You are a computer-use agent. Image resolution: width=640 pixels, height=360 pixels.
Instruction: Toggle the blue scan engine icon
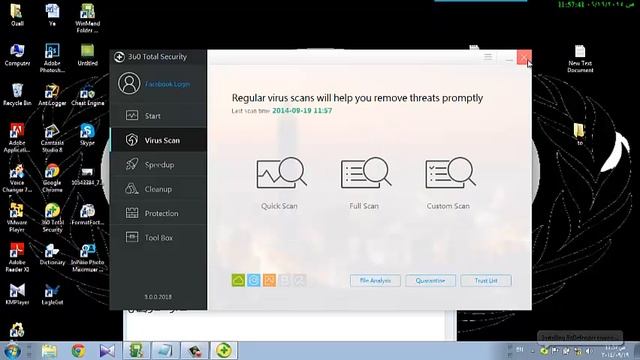pos(253,280)
